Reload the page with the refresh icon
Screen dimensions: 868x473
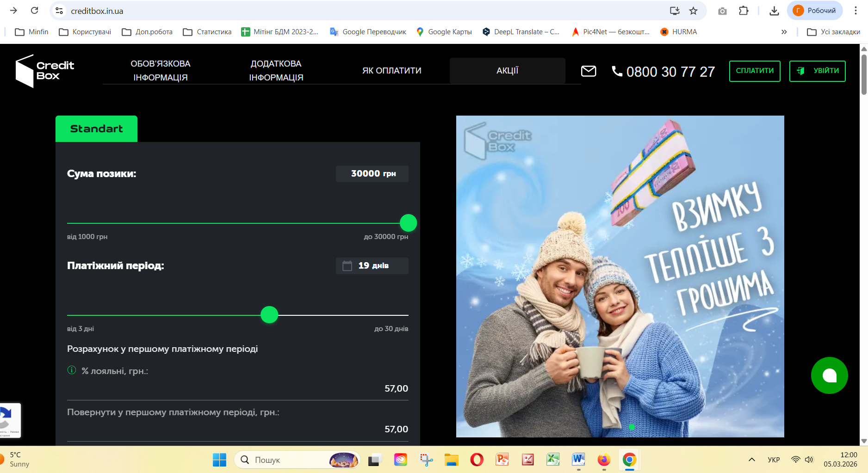[x=35, y=11]
